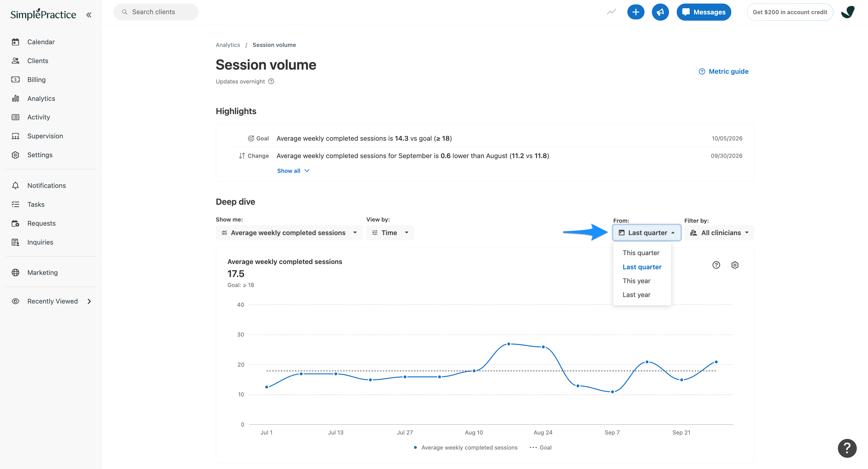This screenshot has width=868, height=469.
Task: Click the analytics trend line icon in header
Action: (611, 12)
